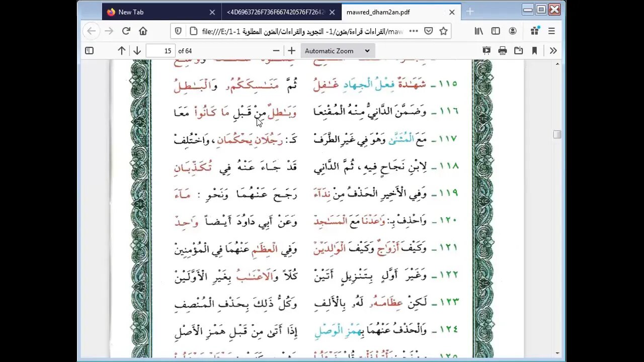Open the Firefox hamburger menu
The image size is (644, 362).
coord(551,31)
